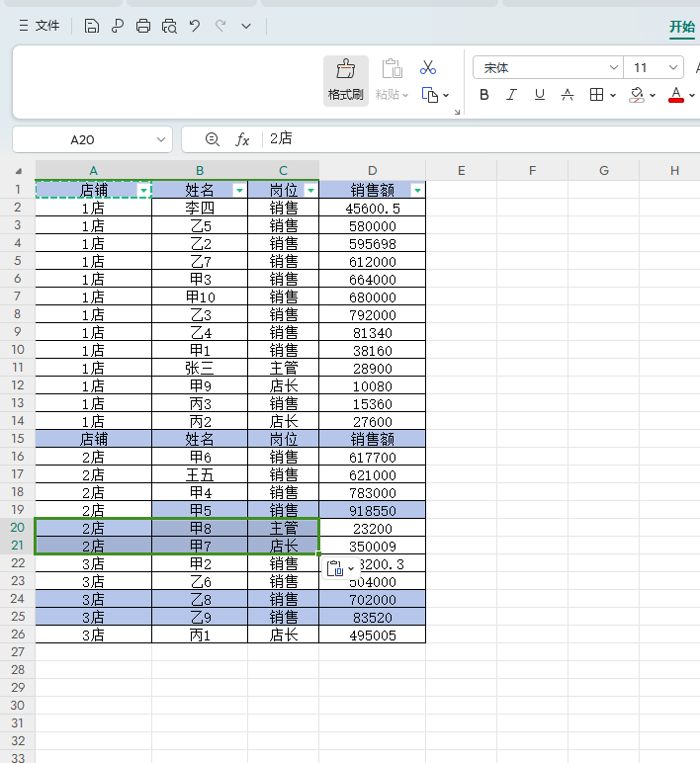This screenshot has width=700, height=763.
Task: Click the zoom magnifier in formula bar
Action: 213,139
